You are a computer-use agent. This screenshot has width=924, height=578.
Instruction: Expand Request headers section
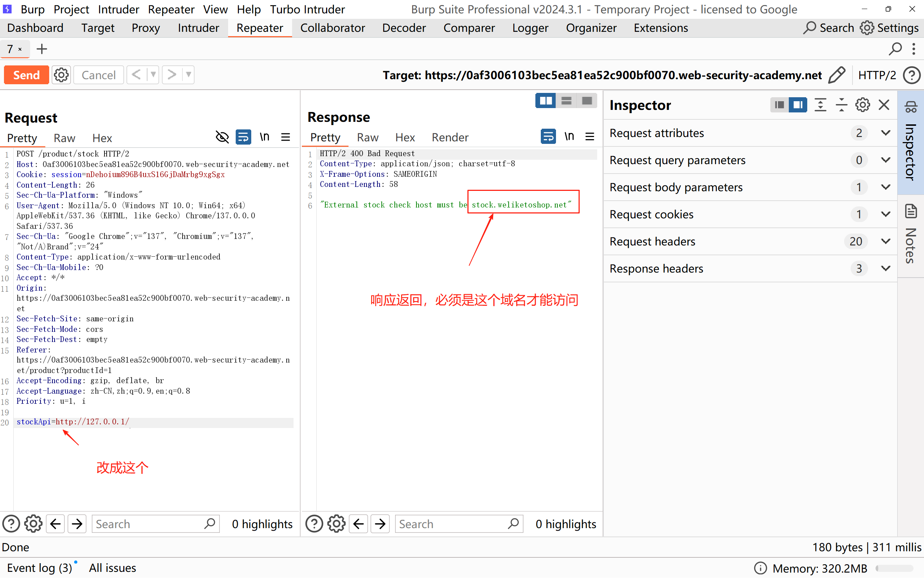(x=885, y=241)
